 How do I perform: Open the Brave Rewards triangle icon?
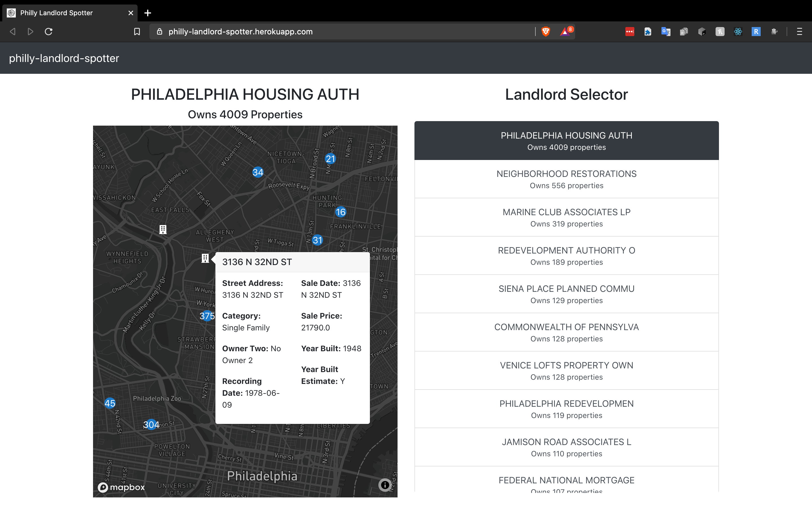point(565,32)
